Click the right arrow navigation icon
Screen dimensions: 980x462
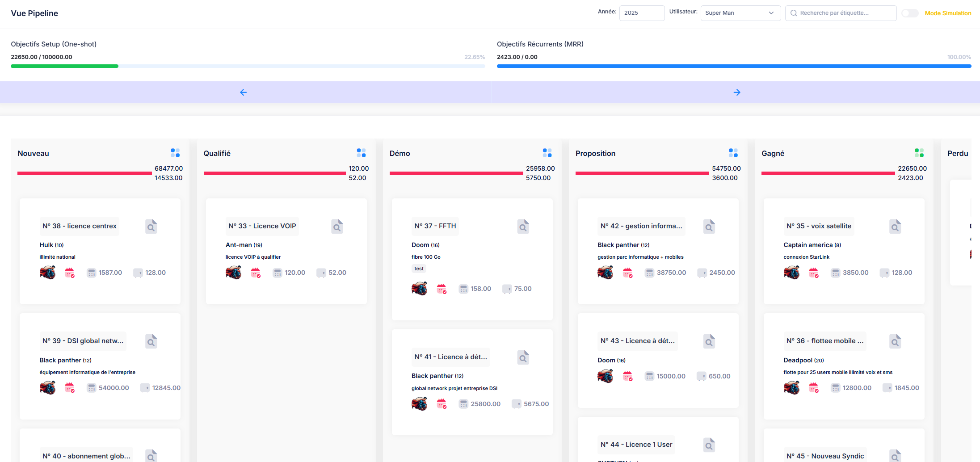(x=737, y=92)
